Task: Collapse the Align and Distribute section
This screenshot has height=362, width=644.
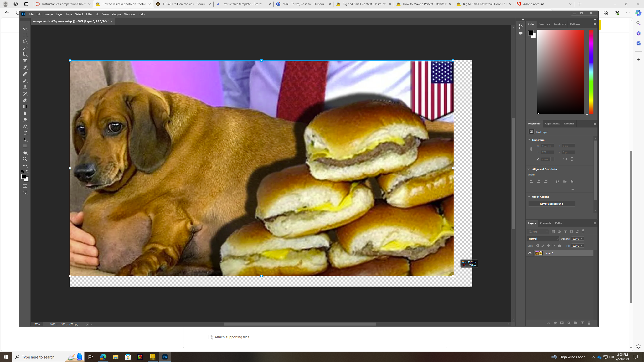Action: tap(529, 169)
